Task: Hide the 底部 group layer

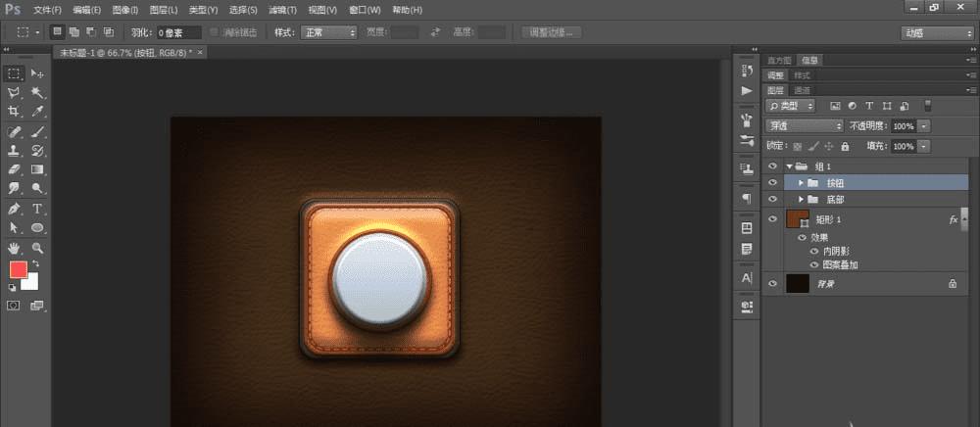Action: point(773,199)
